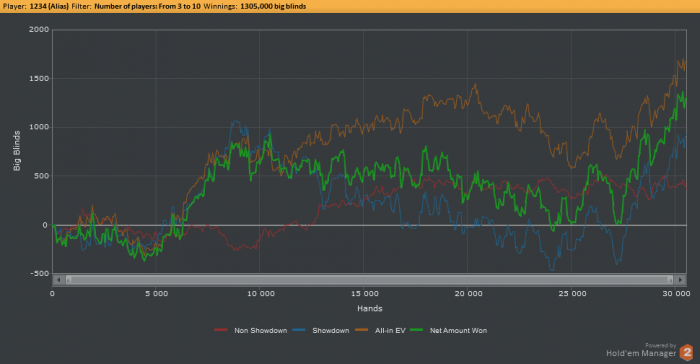This screenshot has width=700, height=364.
Task: Click the blue Showdown color swatch
Action: (x=299, y=330)
